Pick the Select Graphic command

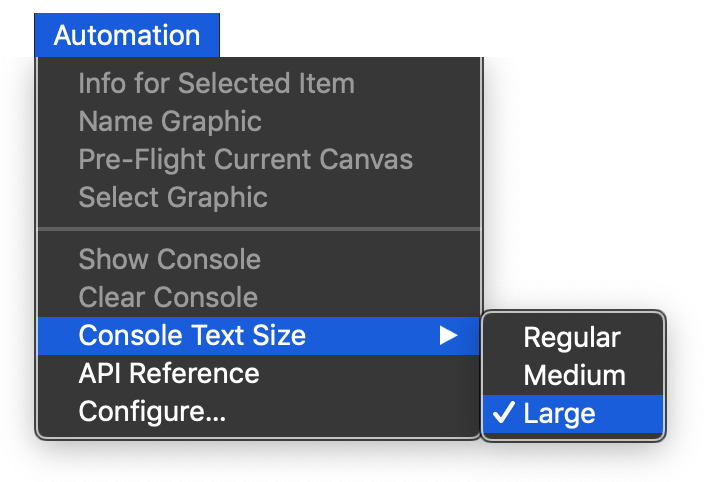[x=173, y=197]
